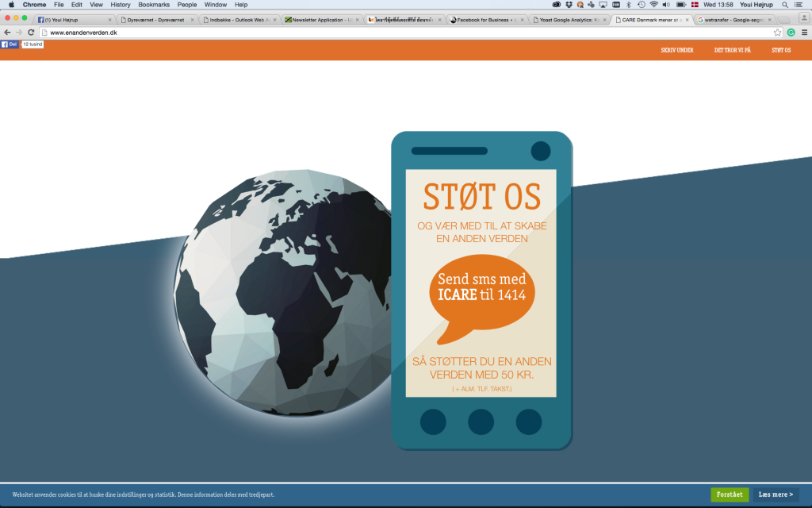This screenshot has width=812, height=508.
Task: Click the Forstået cookie button
Action: click(x=730, y=495)
